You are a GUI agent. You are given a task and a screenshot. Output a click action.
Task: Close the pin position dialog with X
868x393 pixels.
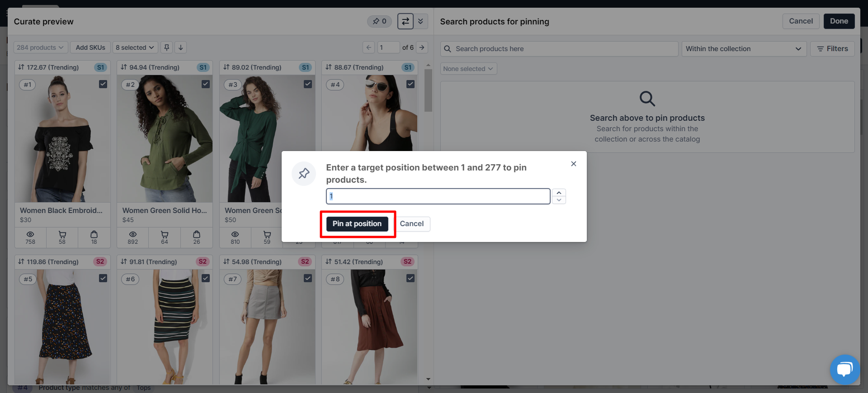(x=573, y=164)
